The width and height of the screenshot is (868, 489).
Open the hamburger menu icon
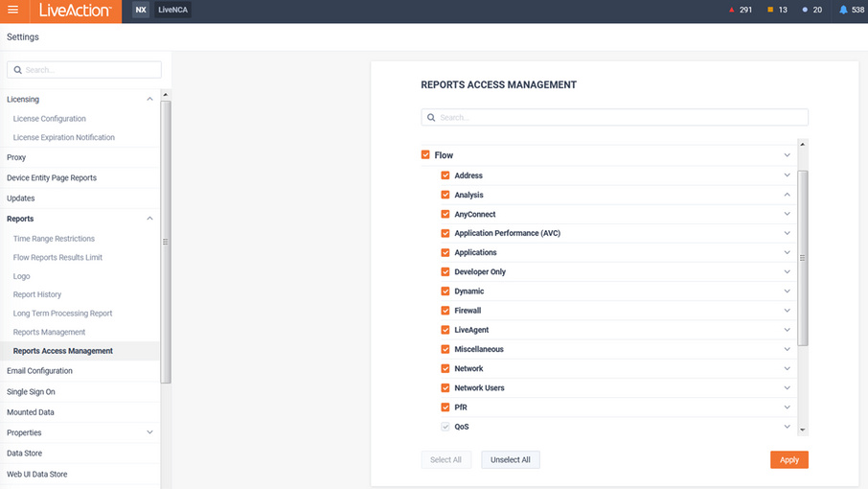[x=12, y=10]
